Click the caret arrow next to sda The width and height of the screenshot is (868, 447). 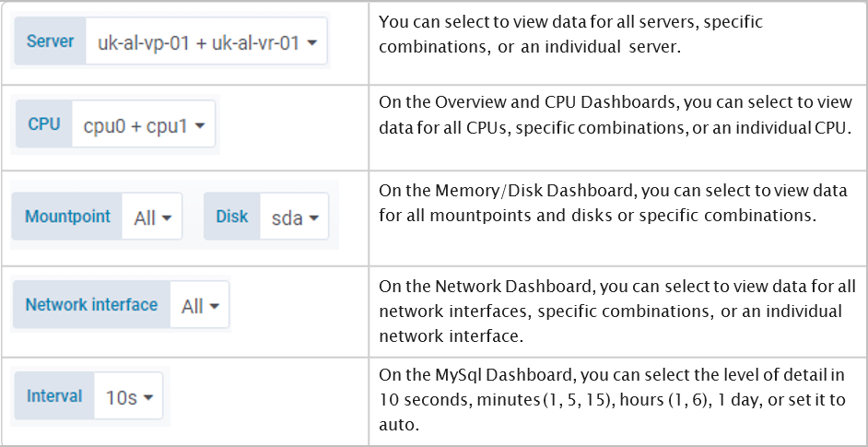coord(313,219)
